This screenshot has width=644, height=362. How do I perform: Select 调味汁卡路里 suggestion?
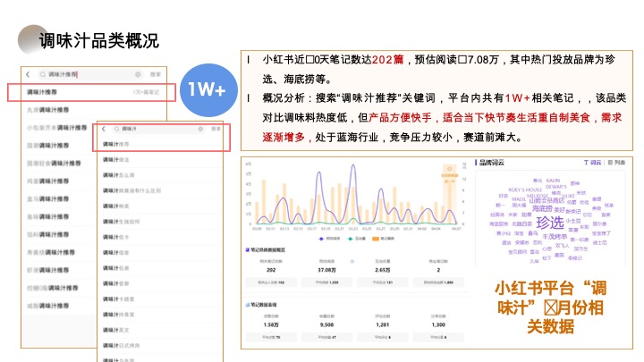tap(119, 299)
